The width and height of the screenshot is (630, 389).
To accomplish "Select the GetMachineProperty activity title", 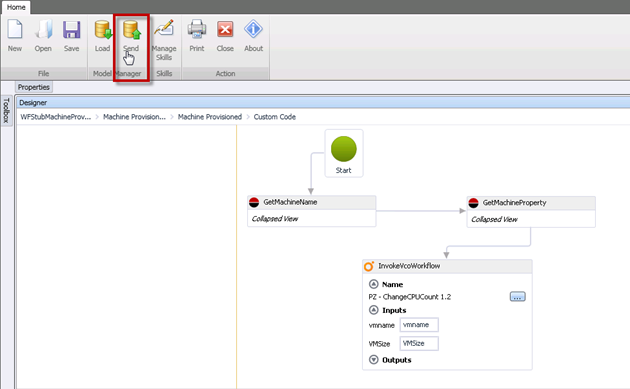I will click(514, 203).
